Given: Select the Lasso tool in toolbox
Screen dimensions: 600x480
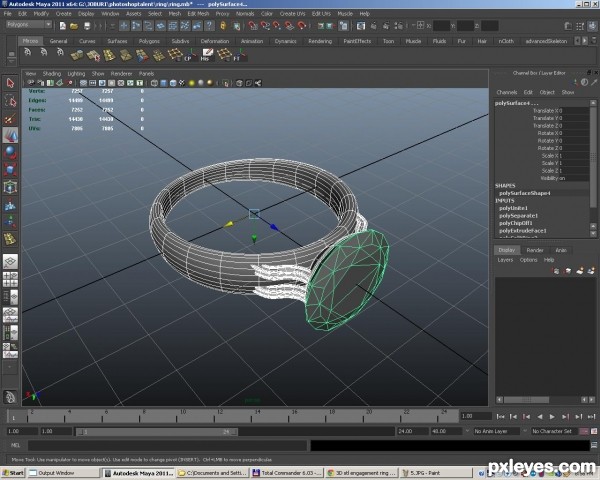Looking at the screenshot, I should click(x=10, y=101).
